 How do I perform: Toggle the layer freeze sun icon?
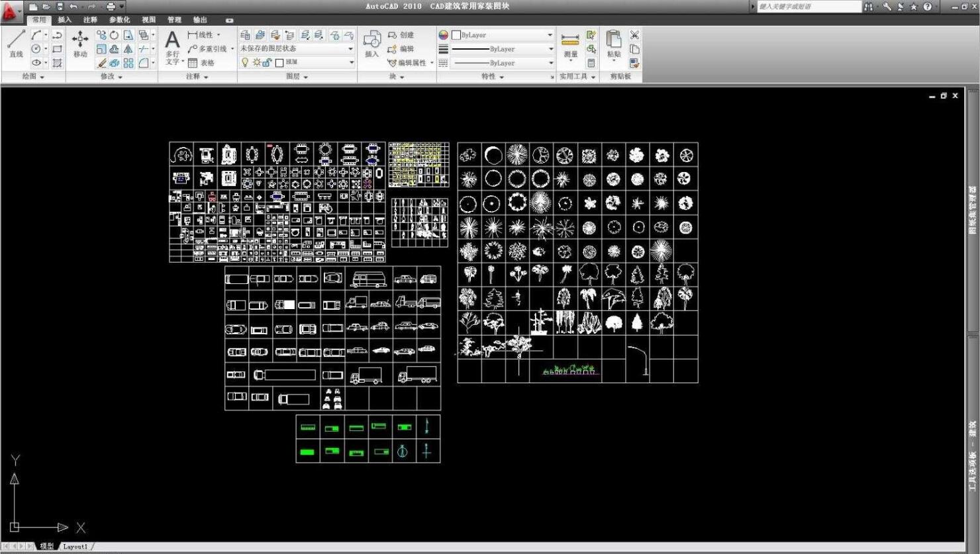point(256,62)
